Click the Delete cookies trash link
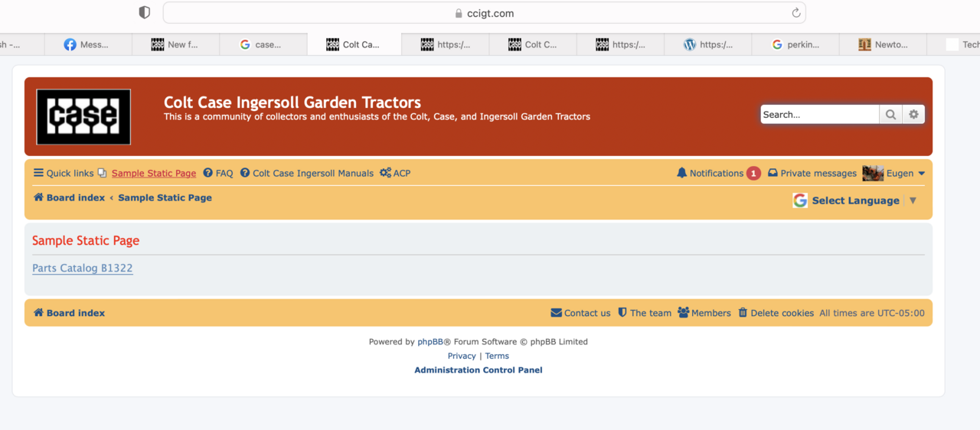Screen dimensions: 980x430 point(776,313)
